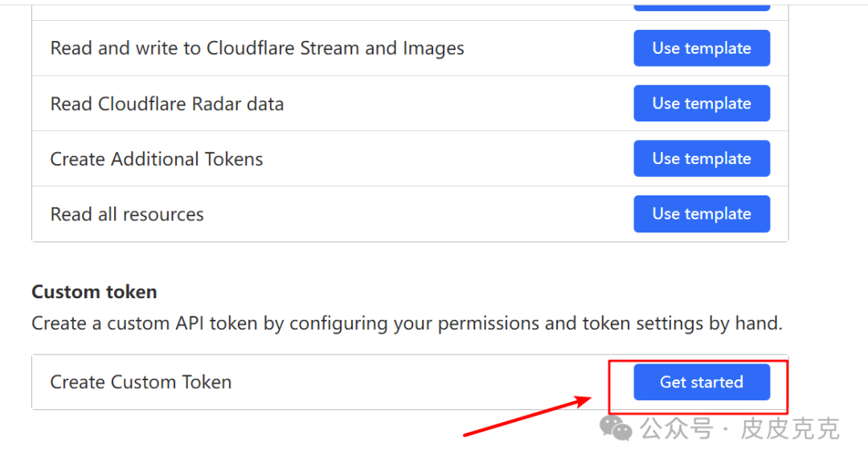Viewport: 868px width, 463px height.
Task: Click 'by hand' ending the description sentence
Action: point(751,324)
